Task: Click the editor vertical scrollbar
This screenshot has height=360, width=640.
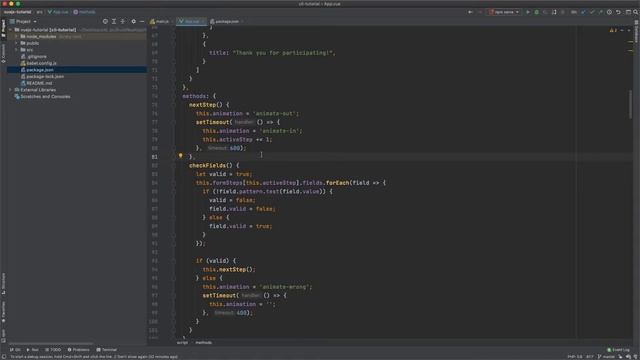Action: click(630, 104)
